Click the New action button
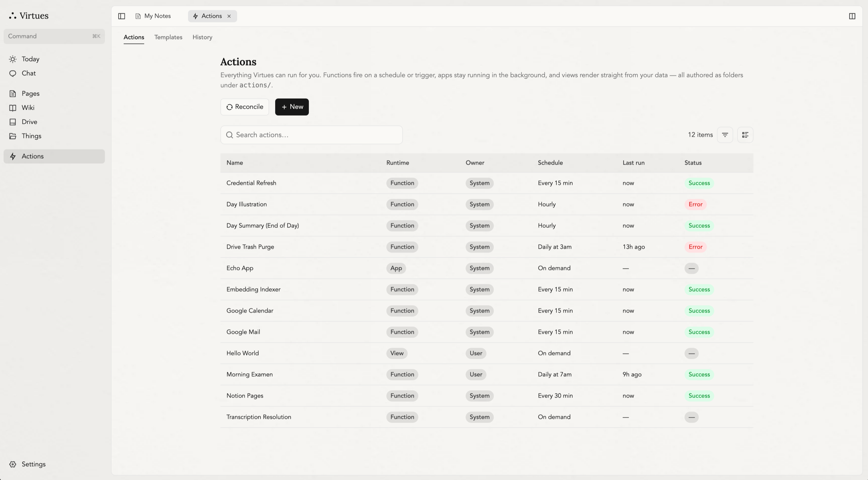 292,107
